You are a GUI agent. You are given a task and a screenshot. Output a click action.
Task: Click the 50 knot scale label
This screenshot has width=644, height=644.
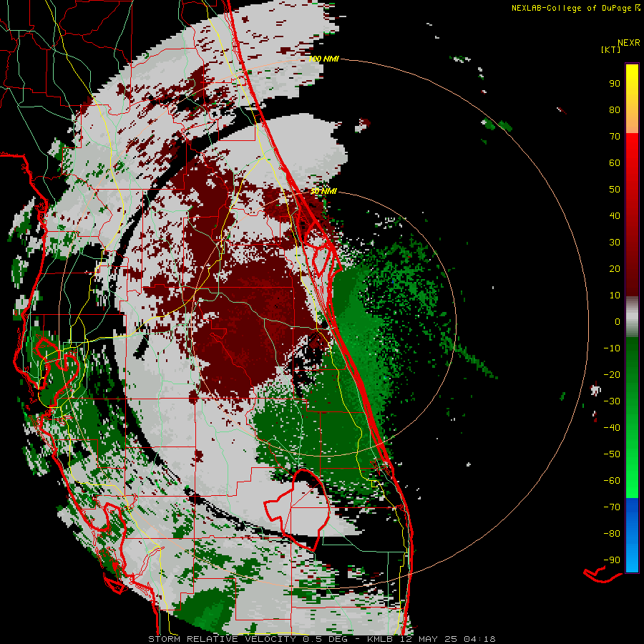[615, 190]
